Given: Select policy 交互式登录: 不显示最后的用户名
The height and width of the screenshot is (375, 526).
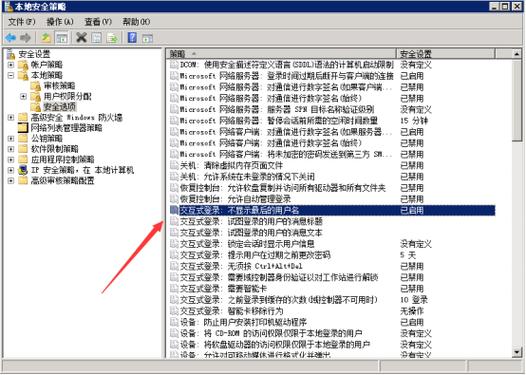Looking at the screenshot, I should tap(240, 210).
